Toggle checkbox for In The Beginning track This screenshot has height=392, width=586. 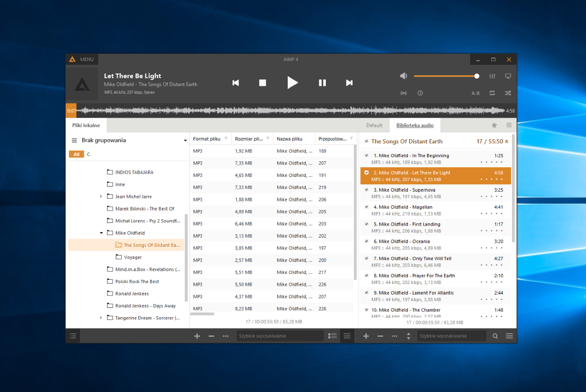click(x=366, y=156)
